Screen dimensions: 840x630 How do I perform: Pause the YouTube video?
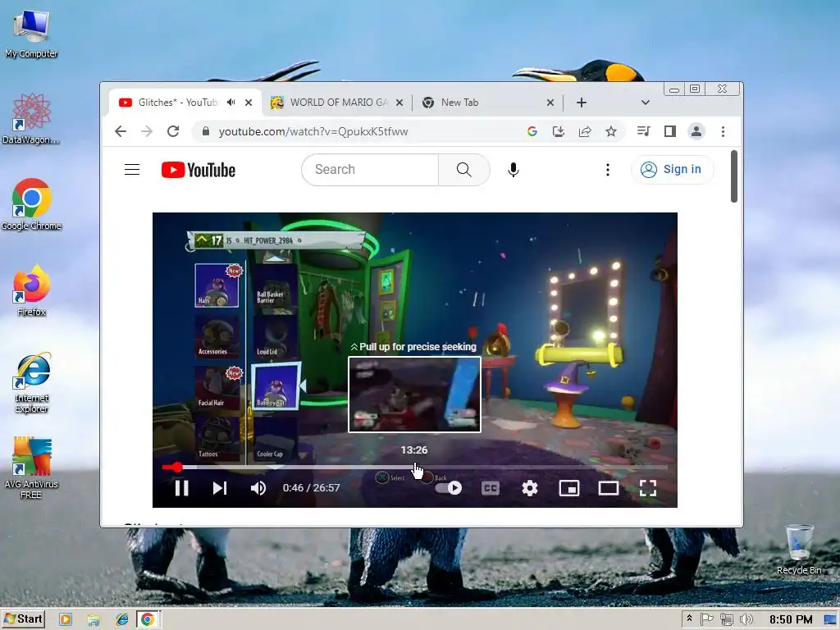(x=181, y=488)
